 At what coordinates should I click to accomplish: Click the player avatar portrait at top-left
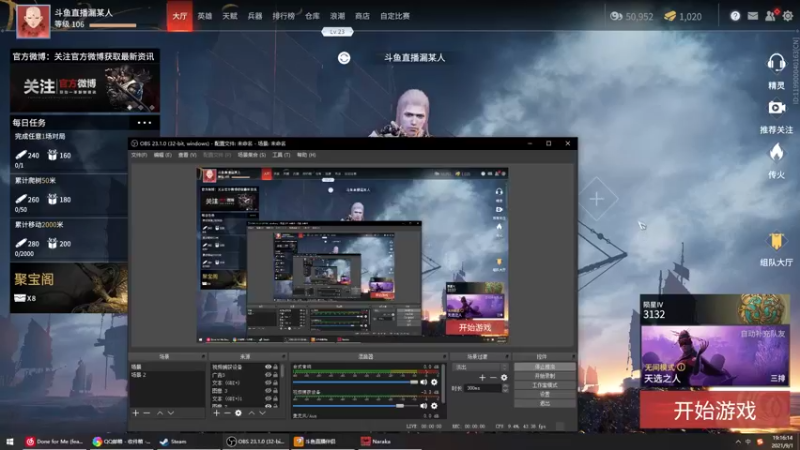pyautogui.click(x=34, y=22)
